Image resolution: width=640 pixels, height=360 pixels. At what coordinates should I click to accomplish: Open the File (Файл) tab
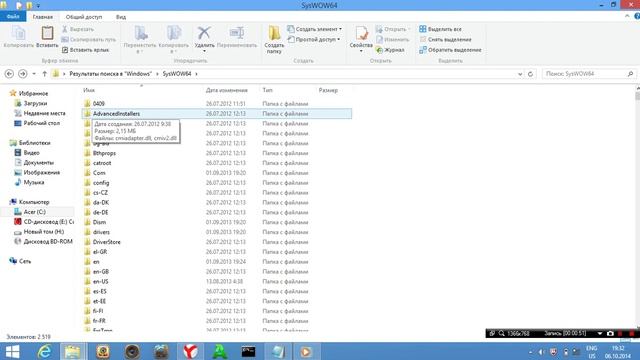coord(13,17)
